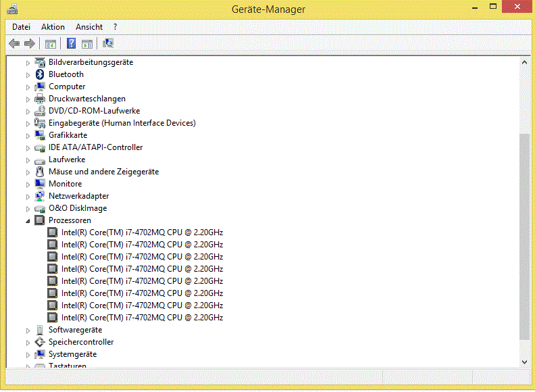The image size is (535, 392).
Task: Collapse the Prozessoren node
Action: pos(28,221)
